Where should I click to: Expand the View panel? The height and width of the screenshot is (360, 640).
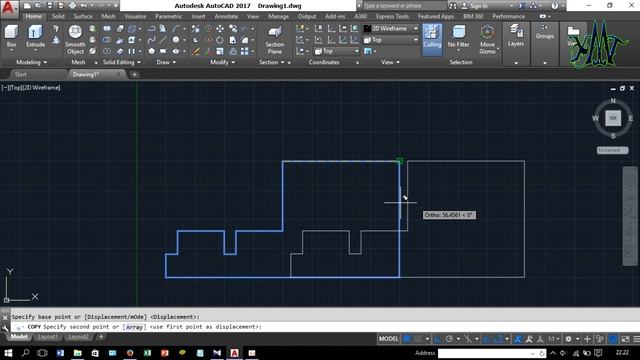click(390, 62)
